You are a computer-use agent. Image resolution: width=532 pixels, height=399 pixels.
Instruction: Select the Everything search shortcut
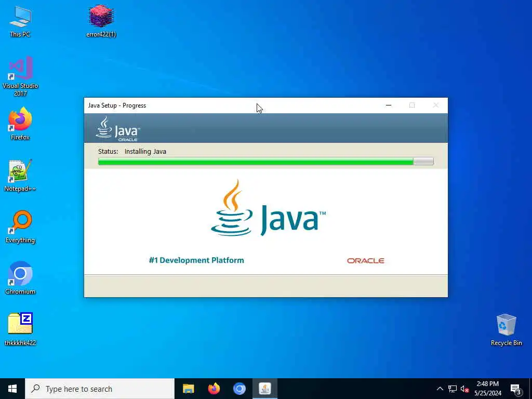click(x=20, y=227)
